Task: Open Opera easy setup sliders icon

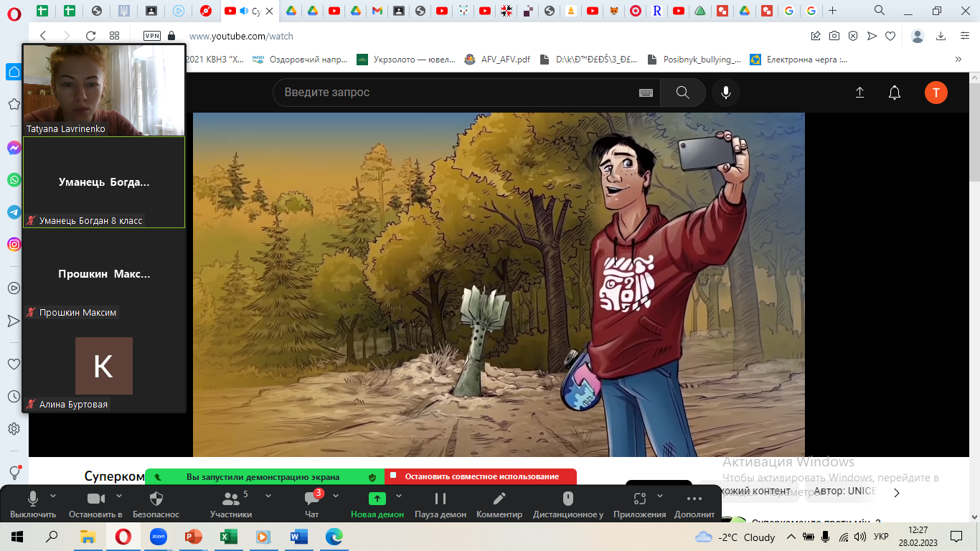Action: click(965, 36)
